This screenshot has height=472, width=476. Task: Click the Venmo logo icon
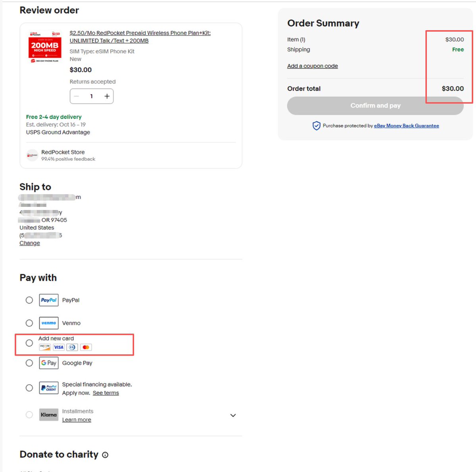click(x=49, y=323)
